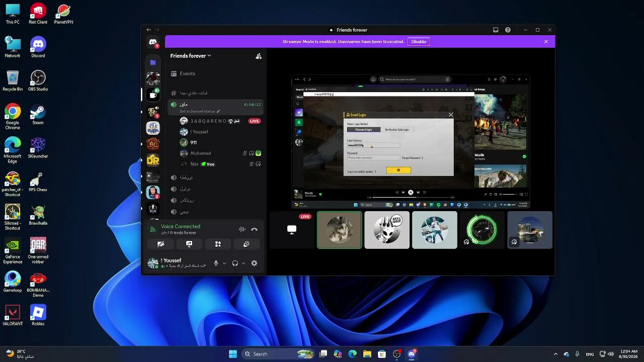The width and height of the screenshot is (644, 362).
Task: Open SKlauncher desktop shortcut
Action: (x=38, y=148)
